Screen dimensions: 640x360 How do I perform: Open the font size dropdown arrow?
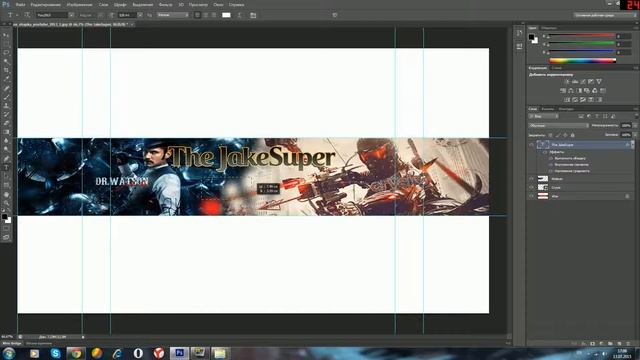coord(140,15)
